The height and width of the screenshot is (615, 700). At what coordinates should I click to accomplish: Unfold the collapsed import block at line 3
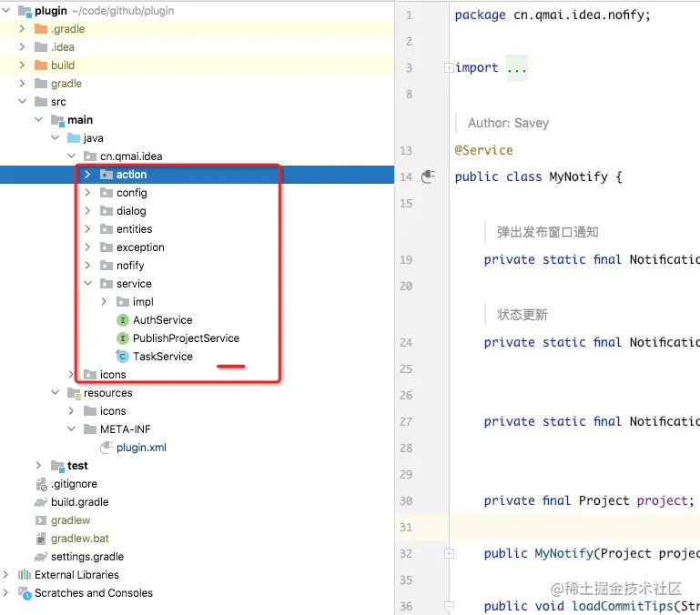coord(449,67)
